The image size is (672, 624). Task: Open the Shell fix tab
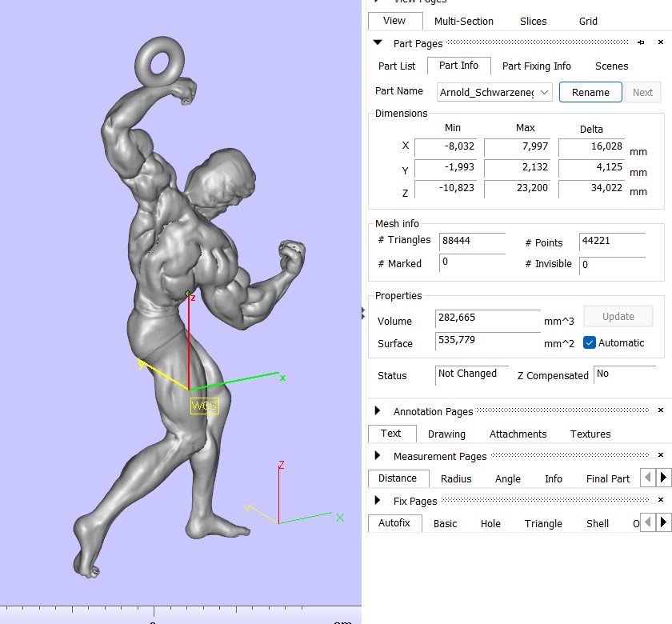[x=598, y=524]
